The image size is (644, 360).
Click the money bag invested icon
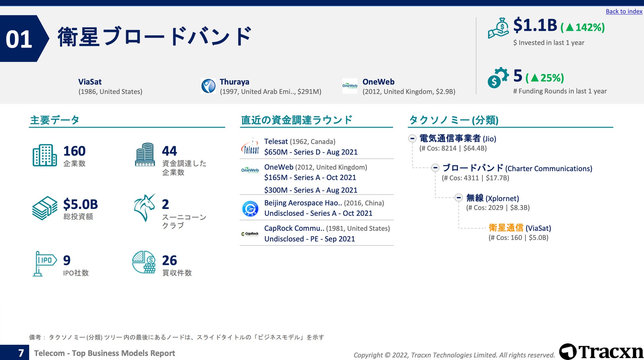(498, 28)
